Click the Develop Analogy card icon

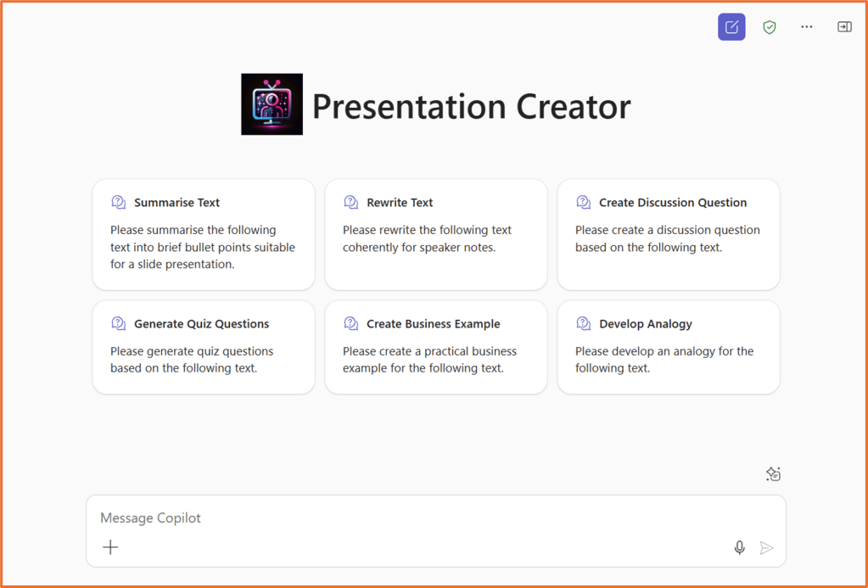point(584,324)
